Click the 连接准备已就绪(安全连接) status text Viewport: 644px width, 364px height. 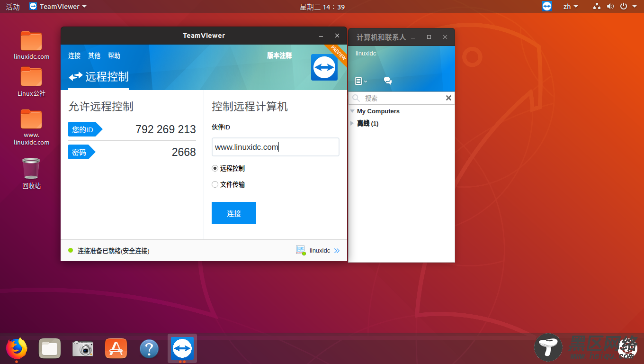click(114, 251)
